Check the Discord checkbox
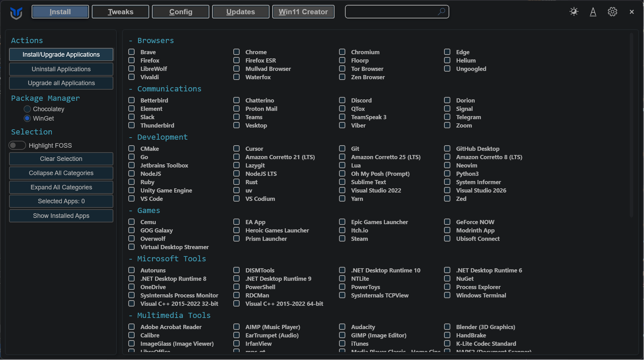 342,100
